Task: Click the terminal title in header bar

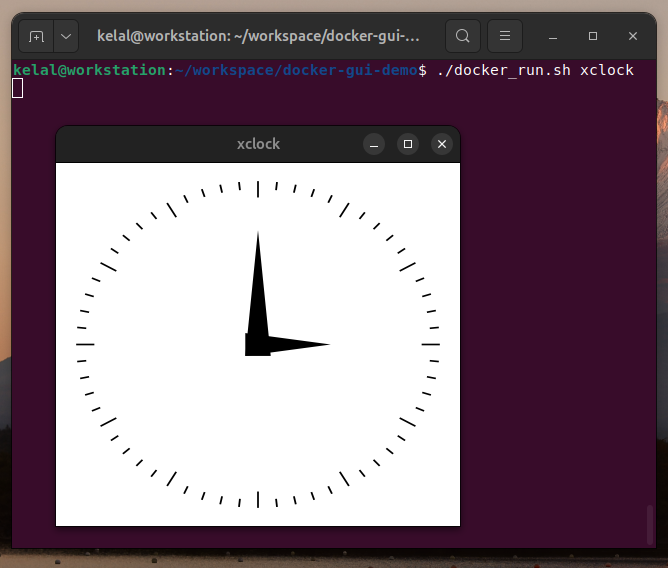Action: click(258, 36)
